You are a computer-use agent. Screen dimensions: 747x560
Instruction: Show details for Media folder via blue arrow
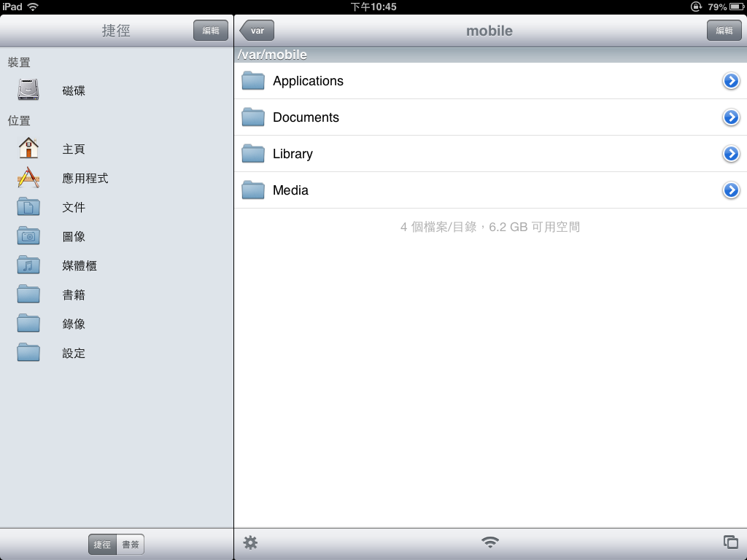731,190
